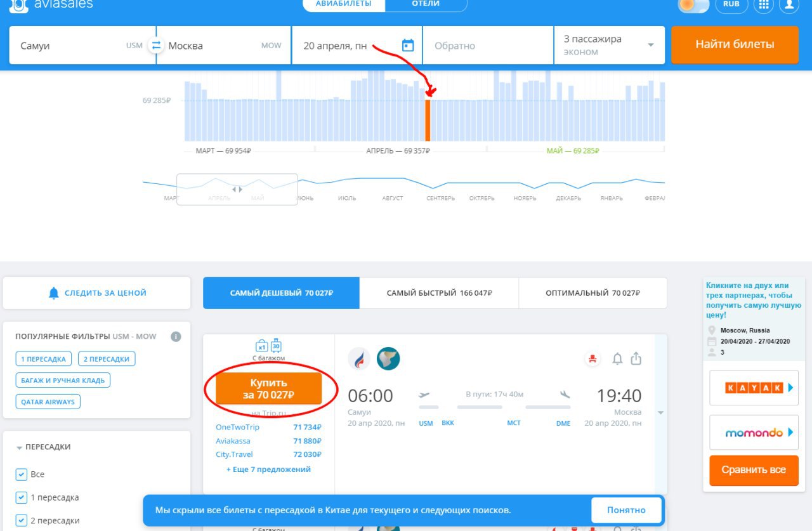Click the month range slider handle
This screenshot has height=531, width=812.
(x=237, y=189)
